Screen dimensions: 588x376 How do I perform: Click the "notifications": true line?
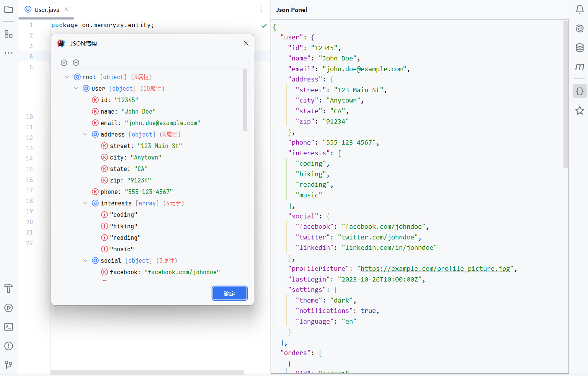click(x=337, y=311)
